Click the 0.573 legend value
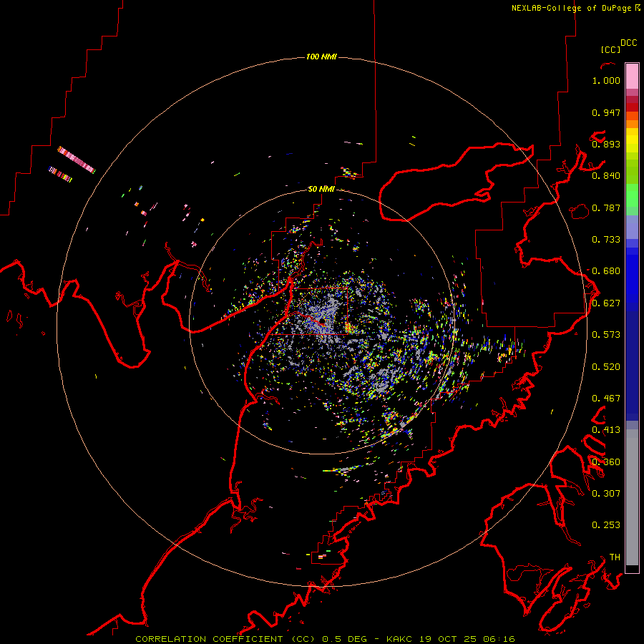The width and height of the screenshot is (644, 644). tap(606, 335)
